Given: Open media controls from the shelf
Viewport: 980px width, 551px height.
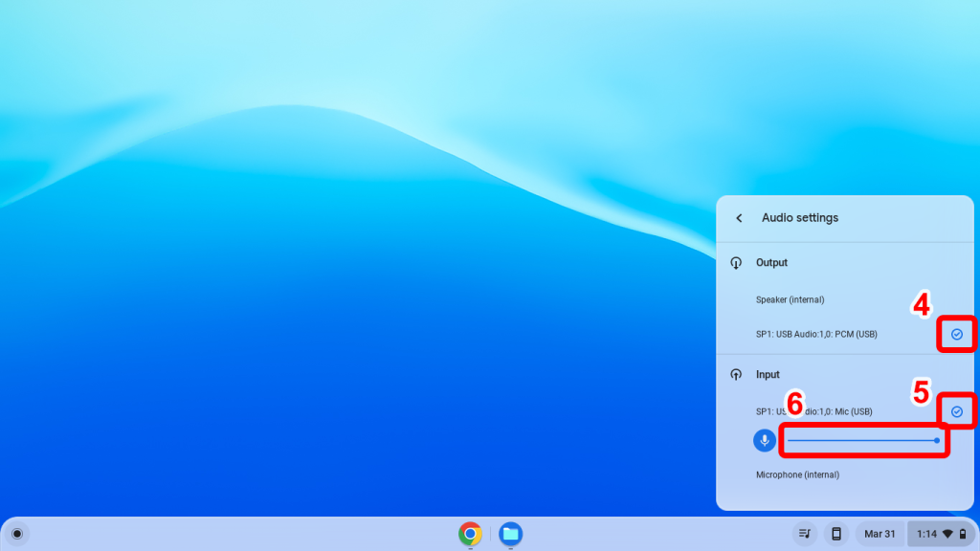Looking at the screenshot, I should point(805,534).
